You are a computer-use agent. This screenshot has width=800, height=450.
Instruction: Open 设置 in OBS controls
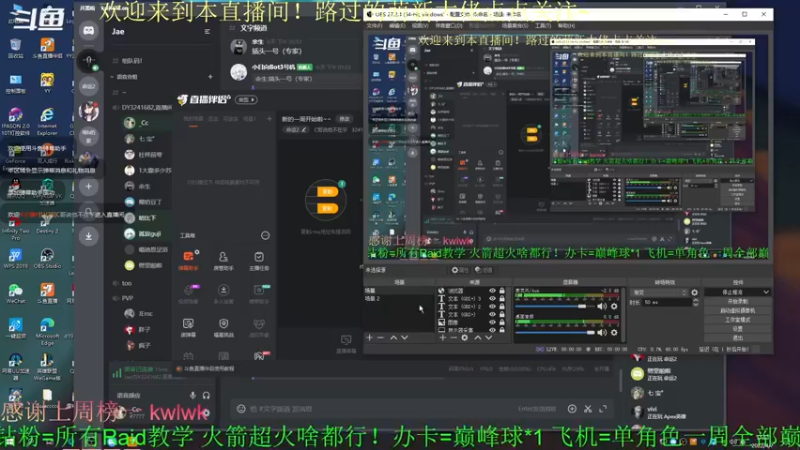point(737,329)
